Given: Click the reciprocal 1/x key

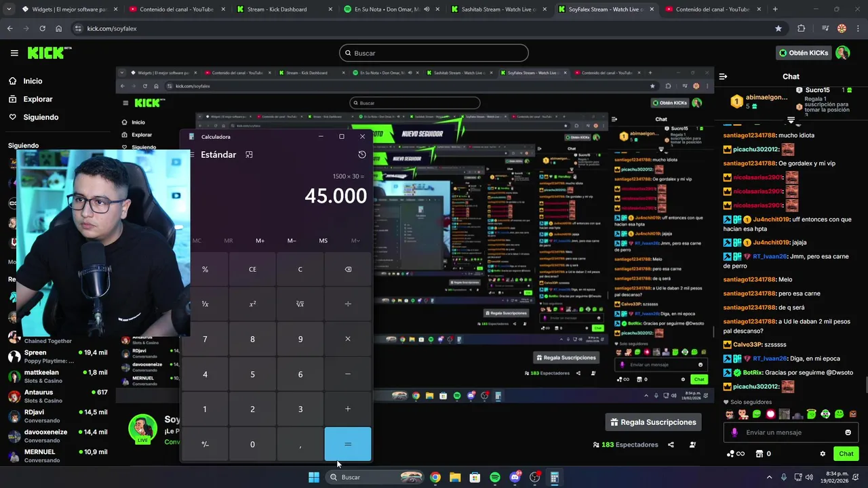Looking at the screenshot, I should [x=205, y=304].
